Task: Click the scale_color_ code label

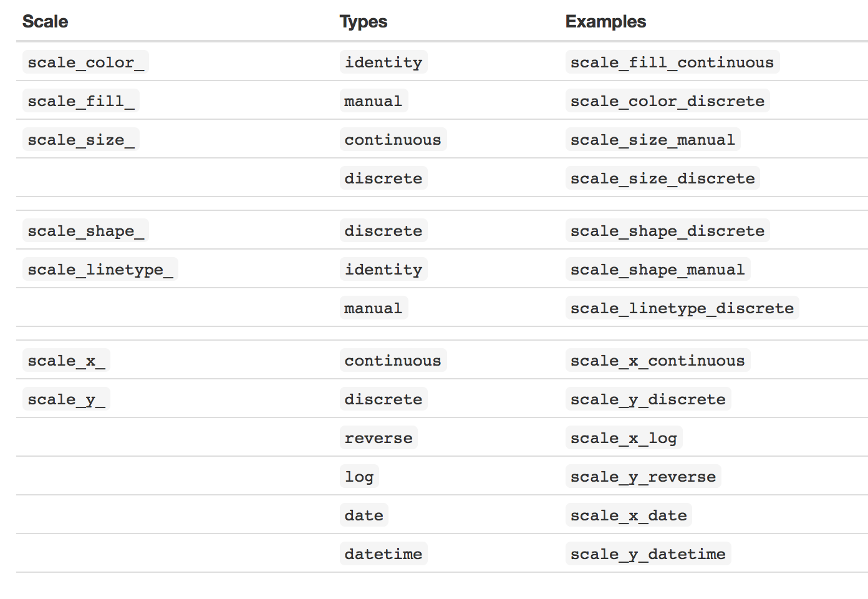Action: coord(85,62)
